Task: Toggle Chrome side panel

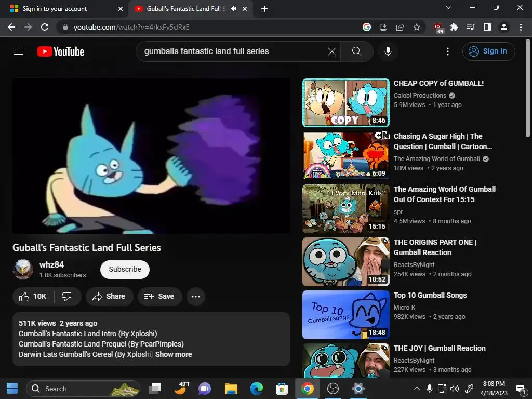Action: [x=487, y=27]
